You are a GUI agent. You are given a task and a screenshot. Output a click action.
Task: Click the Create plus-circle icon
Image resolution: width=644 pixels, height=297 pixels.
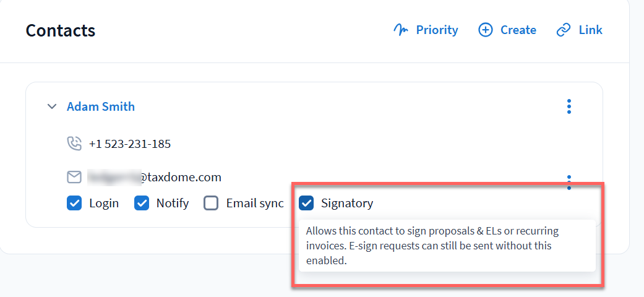[x=486, y=30]
